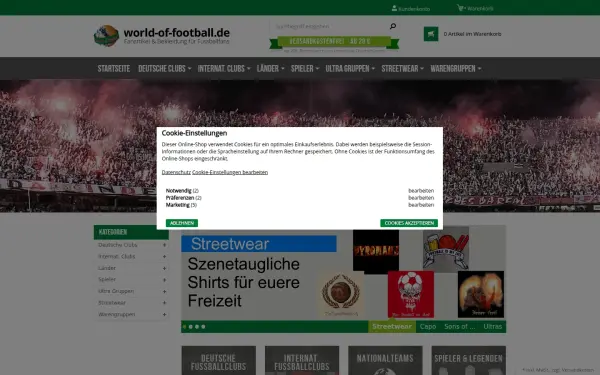This screenshot has width=600, height=375.
Task: Expand Internat. Clubs category plus icon
Action: [x=164, y=256]
